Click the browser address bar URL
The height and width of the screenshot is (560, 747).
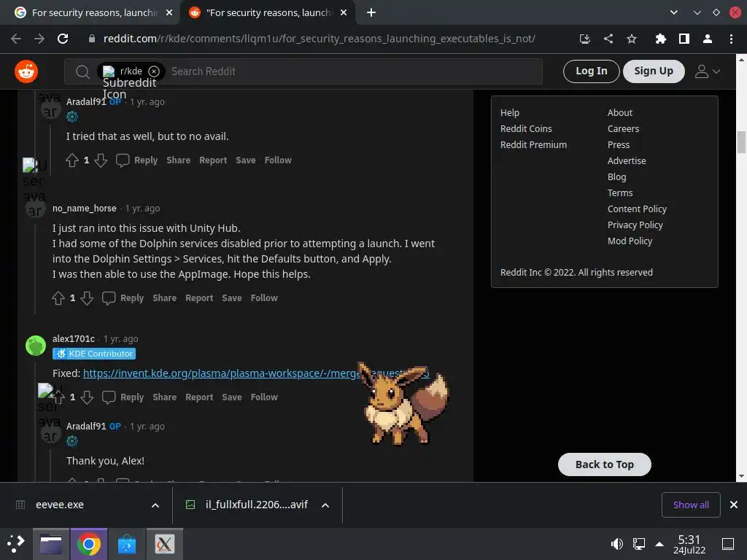point(320,39)
